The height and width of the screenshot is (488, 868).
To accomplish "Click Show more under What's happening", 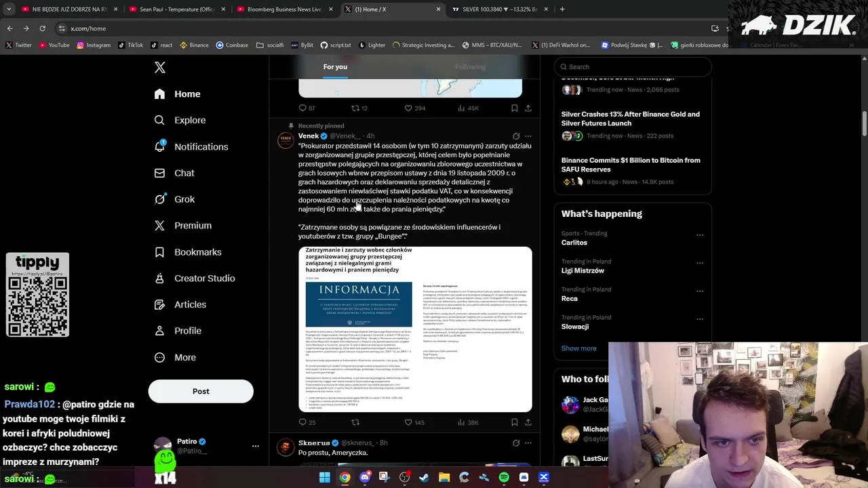I will pos(579,348).
